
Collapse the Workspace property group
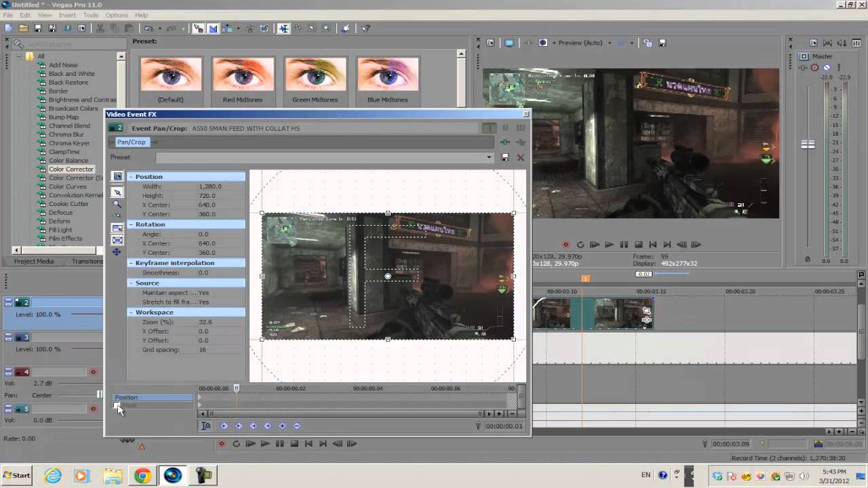131,312
